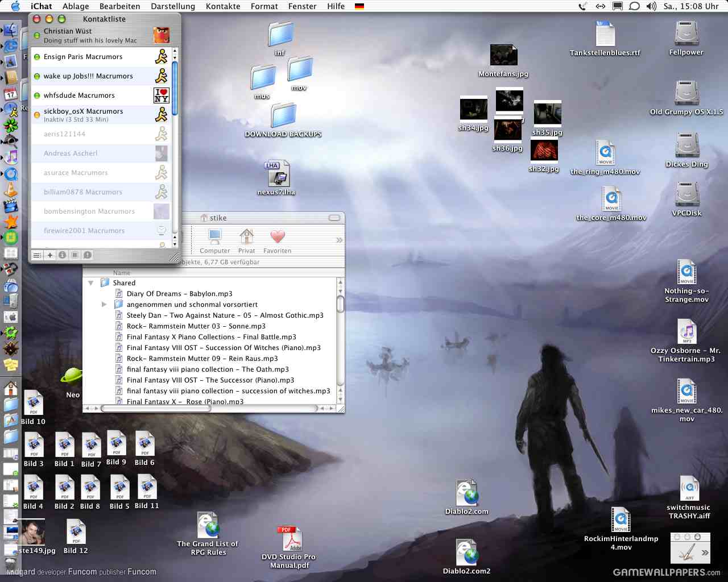Image resolution: width=728 pixels, height=582 pixels.
Task: Show hidden Finder toolbar items chevron
Action: (340, 240)
